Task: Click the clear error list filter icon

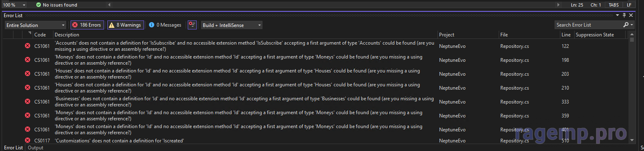Action: click(192, 25)
